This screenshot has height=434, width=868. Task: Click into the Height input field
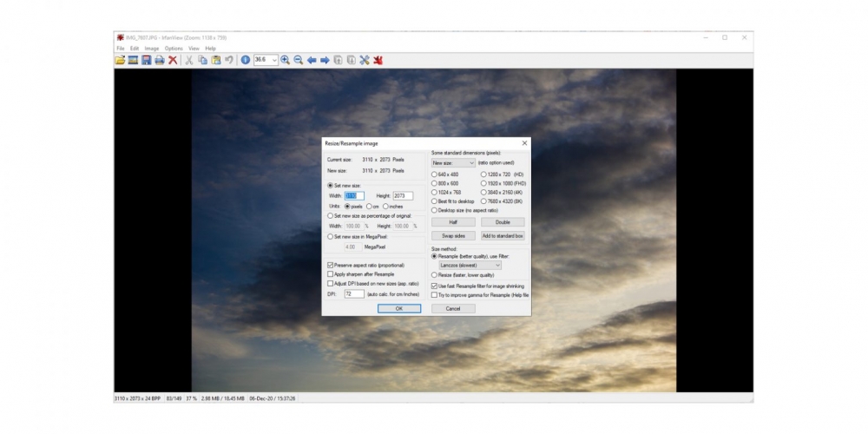pyautogui.click(x=403, y=196)
